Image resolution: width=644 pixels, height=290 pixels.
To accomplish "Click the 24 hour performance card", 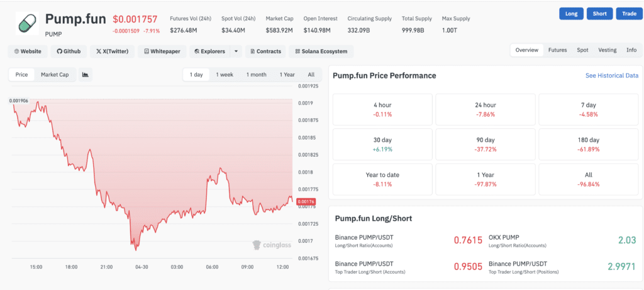I will click(x=485, y=109).
